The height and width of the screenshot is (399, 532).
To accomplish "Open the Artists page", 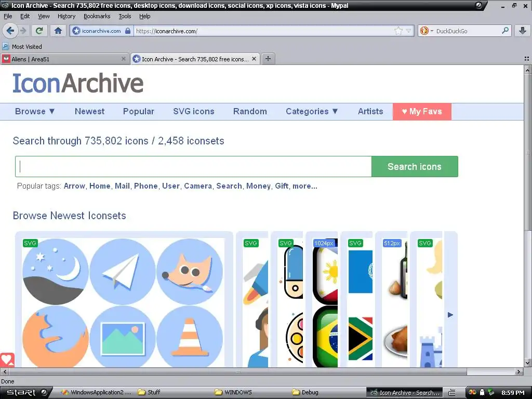I will [370, 111].
